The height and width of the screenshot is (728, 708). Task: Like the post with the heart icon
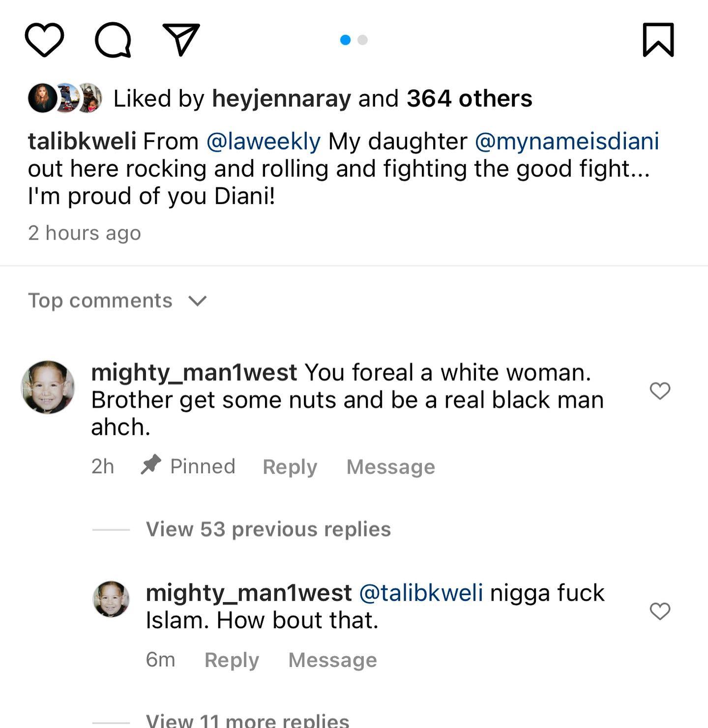(x=44, y=40)
